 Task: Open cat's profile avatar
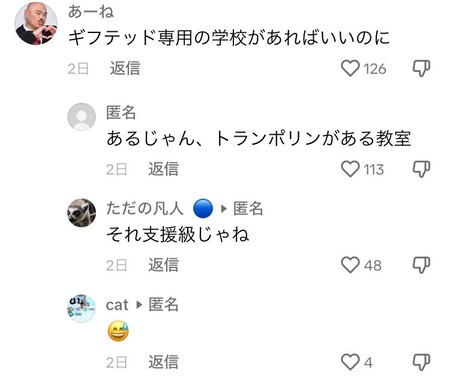click(82, 308)
